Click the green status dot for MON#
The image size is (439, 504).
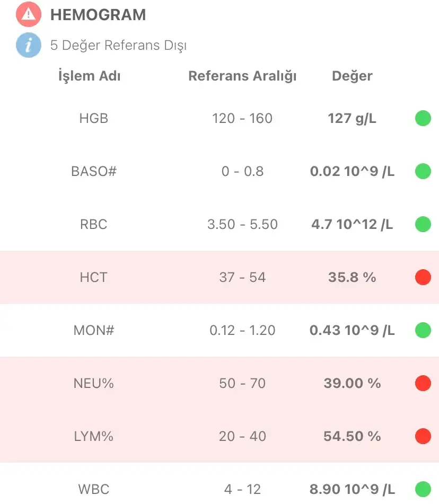423,330
